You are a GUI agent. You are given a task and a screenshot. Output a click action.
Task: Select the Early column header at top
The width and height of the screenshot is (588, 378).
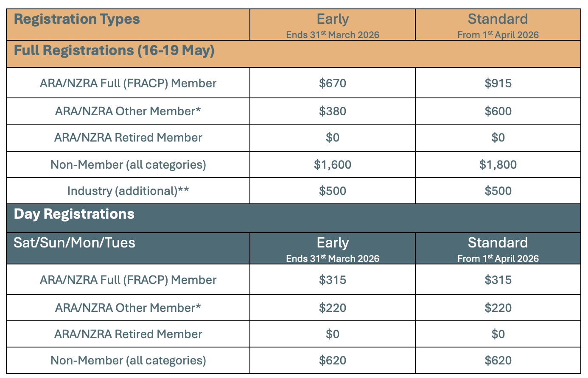coord(333,25)
